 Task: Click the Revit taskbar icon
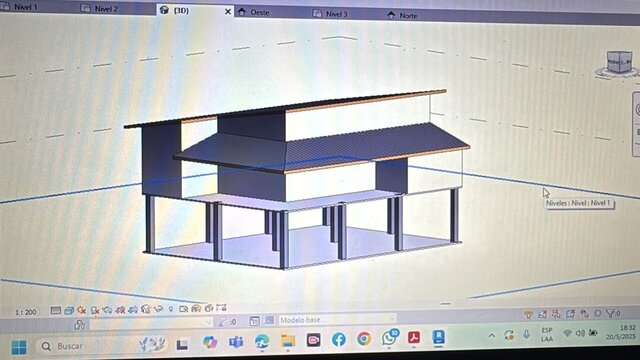coord(439,337)
